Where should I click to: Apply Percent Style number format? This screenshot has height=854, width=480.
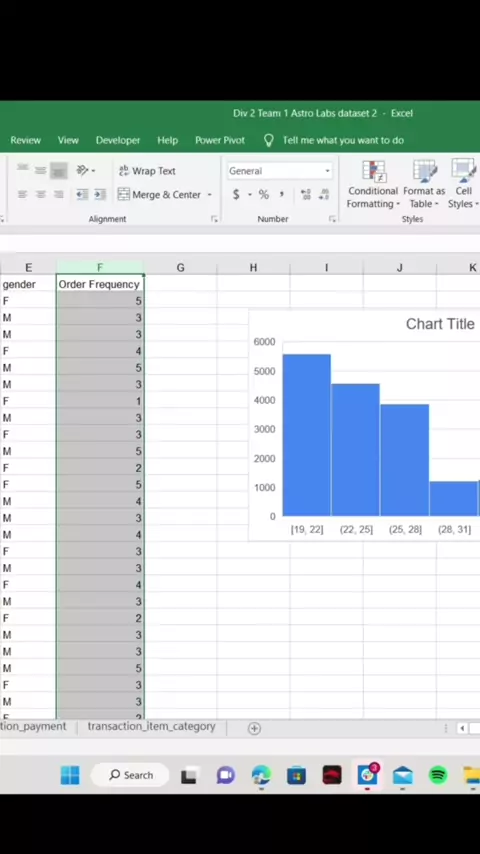tap(264, 194)
